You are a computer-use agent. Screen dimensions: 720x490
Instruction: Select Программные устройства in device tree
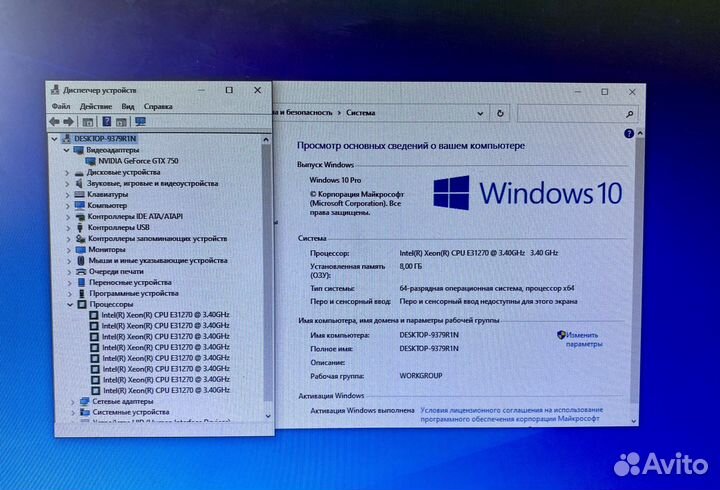(x=134, y=293)
